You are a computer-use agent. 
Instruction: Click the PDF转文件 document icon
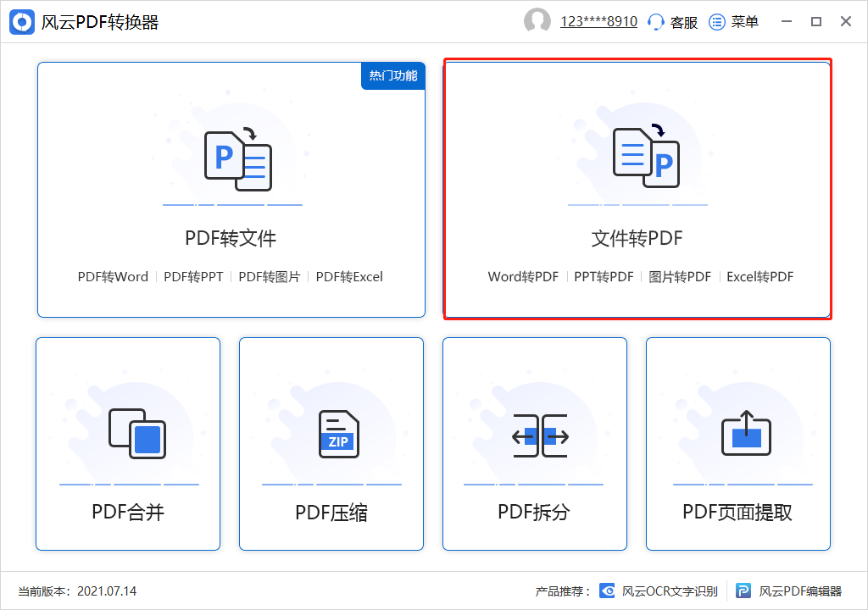coord(238,159)
